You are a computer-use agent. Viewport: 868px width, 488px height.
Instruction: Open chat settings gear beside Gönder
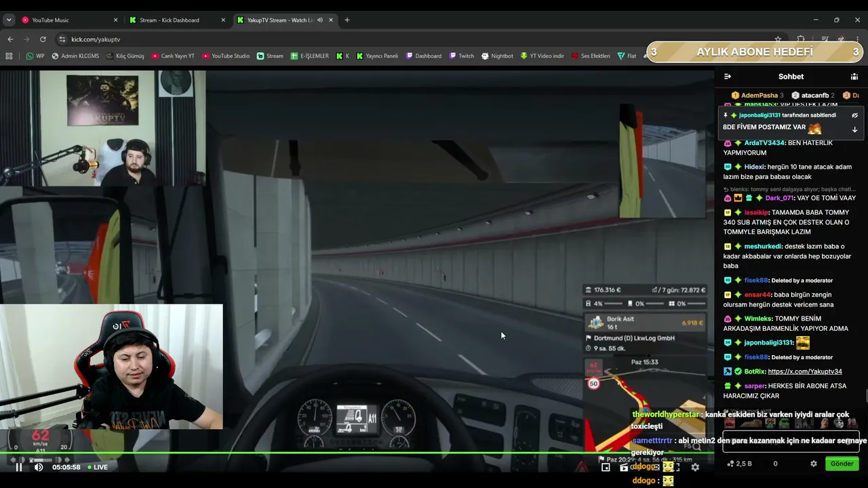(814, 464)
